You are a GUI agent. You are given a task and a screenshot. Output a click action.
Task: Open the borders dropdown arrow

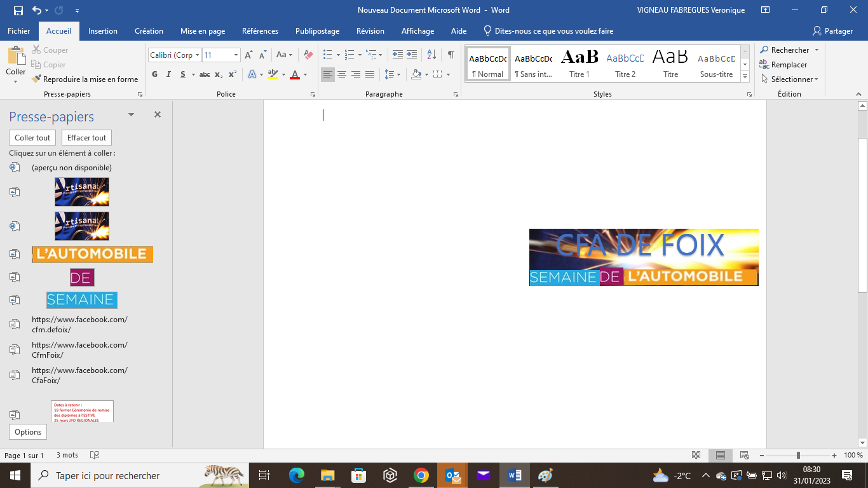point(448,74)
